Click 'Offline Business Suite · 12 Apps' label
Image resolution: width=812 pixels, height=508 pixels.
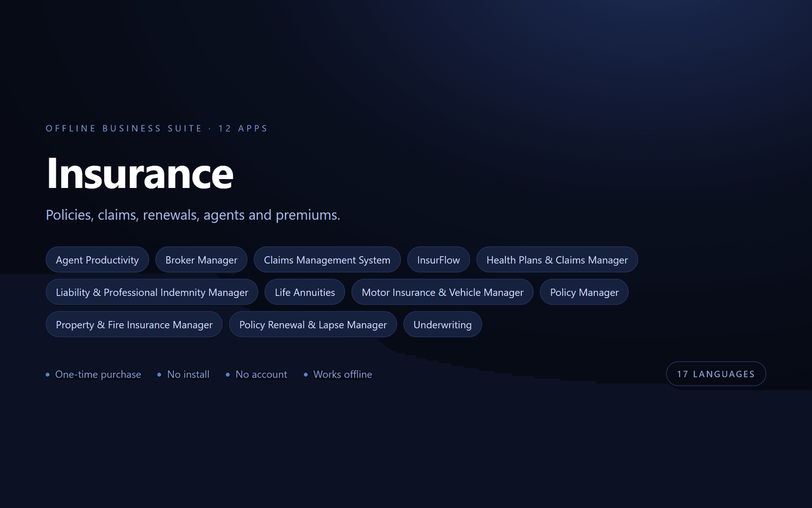click(x=156, y=128)
